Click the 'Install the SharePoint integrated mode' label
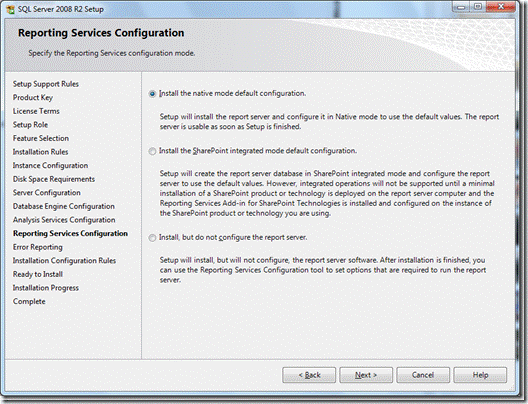This screenshot has height=404, width=528. click(x=258, y=151)
